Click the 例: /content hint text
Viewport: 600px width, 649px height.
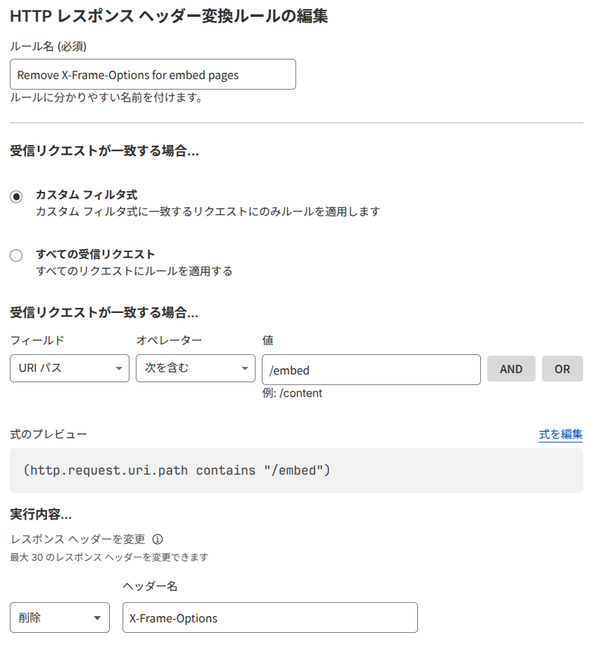(292, 393)
